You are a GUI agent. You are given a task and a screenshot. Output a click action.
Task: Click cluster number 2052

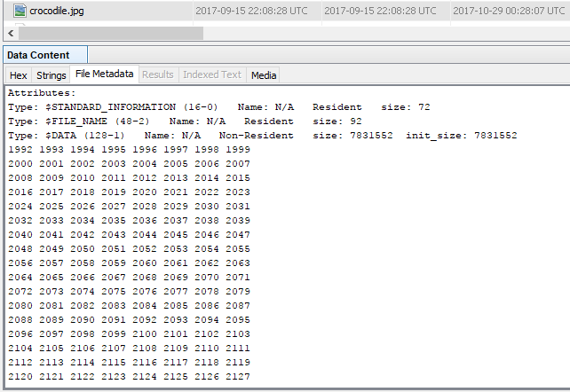(145, 248)
